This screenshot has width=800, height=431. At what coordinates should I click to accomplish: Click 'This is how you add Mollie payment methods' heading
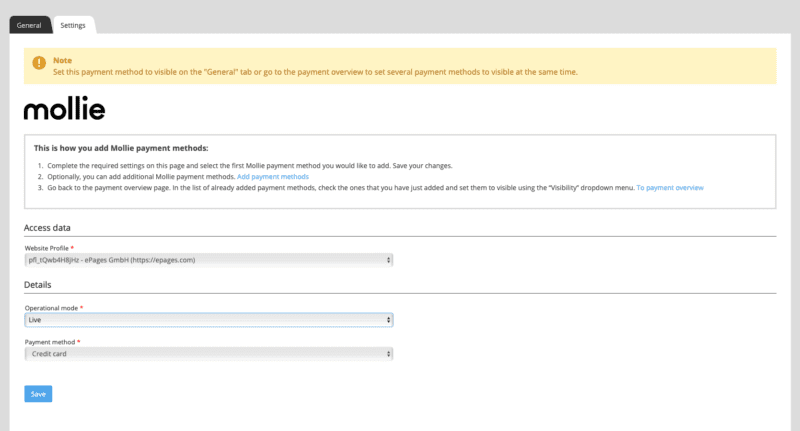click(x=121, y=148)
